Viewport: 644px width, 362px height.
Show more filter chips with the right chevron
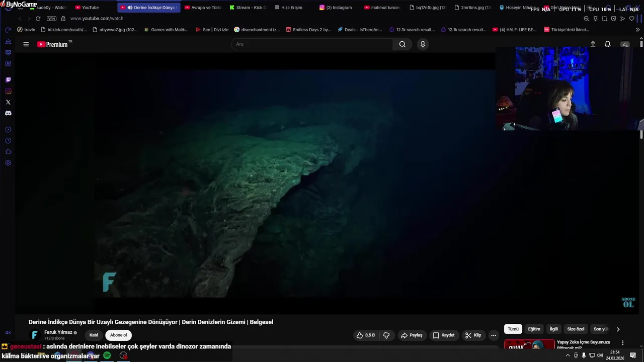point(618,329)
